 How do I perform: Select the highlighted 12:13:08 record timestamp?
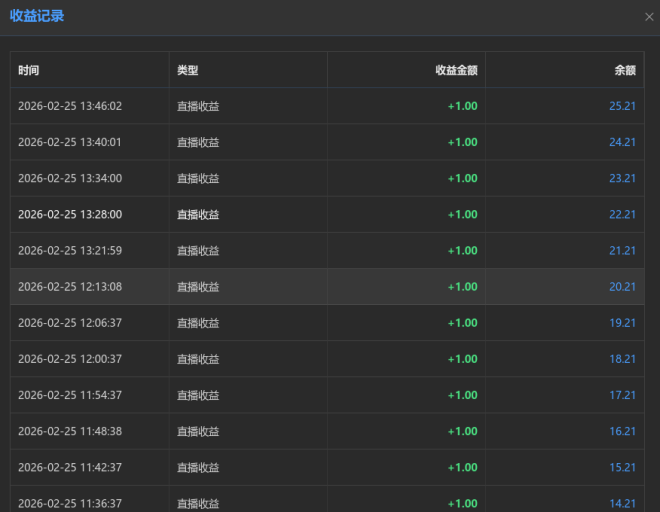pyautogui.click(x=70, y=287)
